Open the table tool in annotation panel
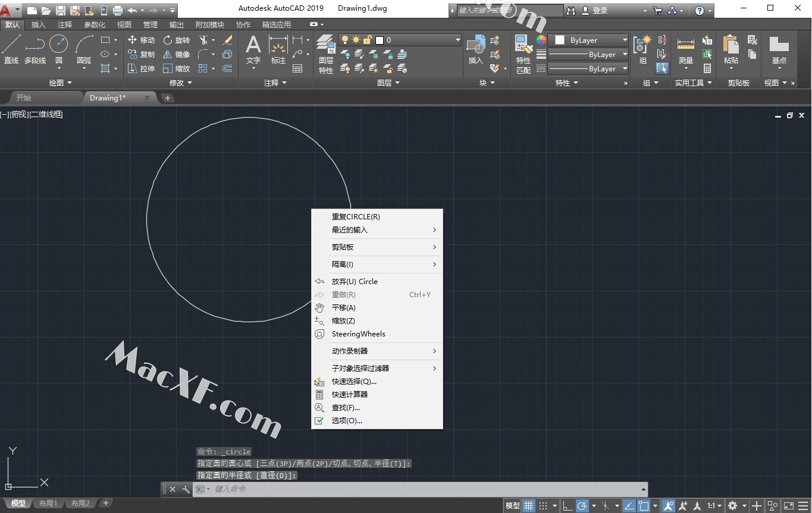Viewport: 812px width, 513px height. coord(297,68)
